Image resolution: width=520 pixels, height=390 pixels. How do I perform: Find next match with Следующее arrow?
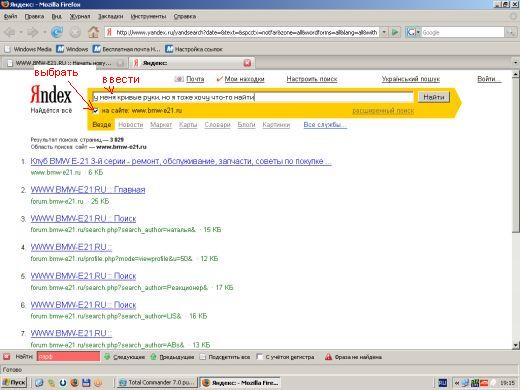point(124,357)
